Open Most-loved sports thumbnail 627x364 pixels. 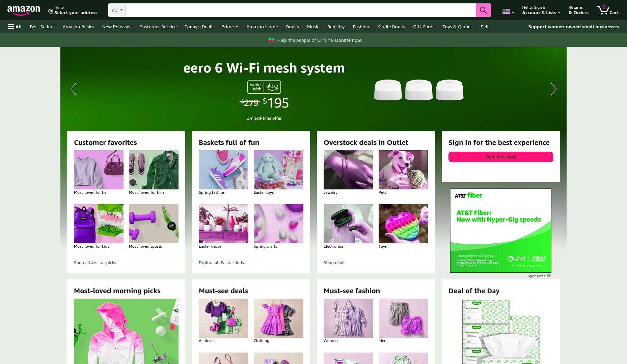[154, 224]
